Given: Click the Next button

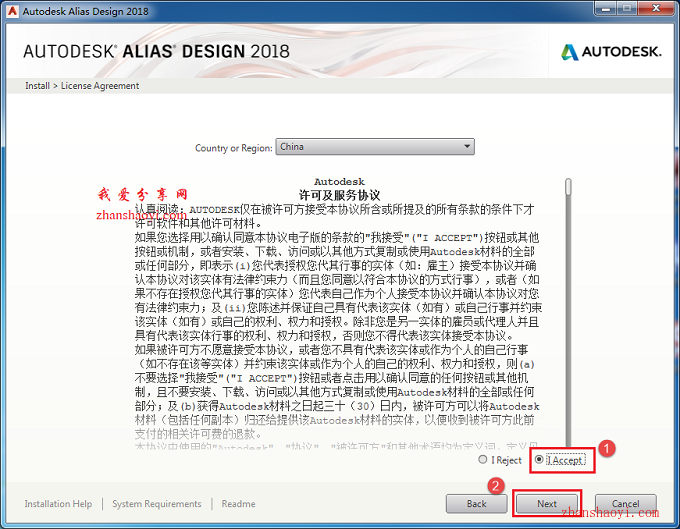Looking at the screenshot, I should tap(546, 503).
